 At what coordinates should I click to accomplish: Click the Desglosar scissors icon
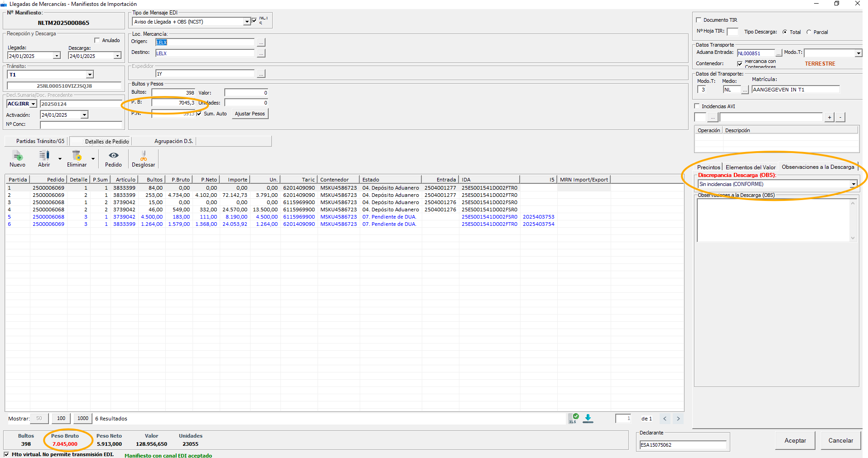coord(143,156)
